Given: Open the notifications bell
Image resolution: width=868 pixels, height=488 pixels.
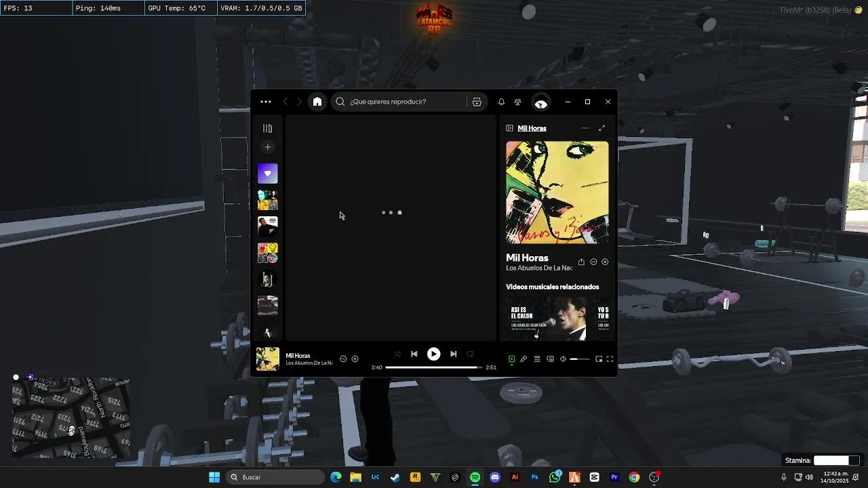Looking at the screenshot, I should click(501, 102).
